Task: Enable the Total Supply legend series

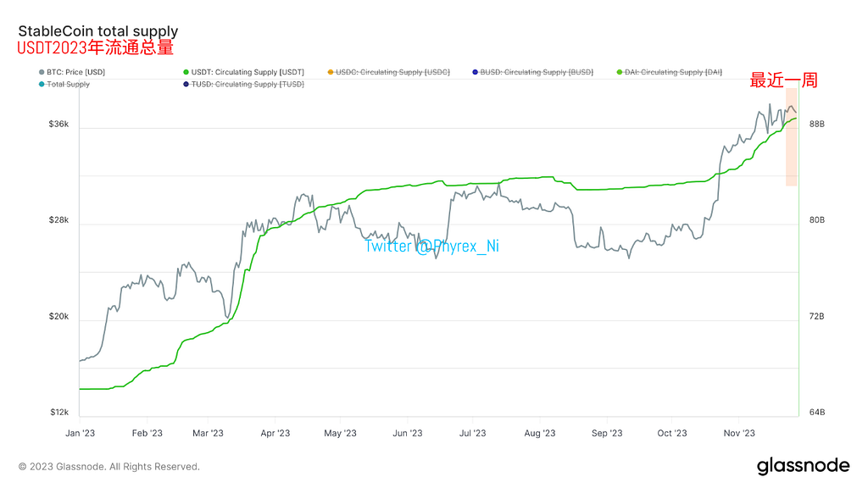Action: [x=64, y=84]
